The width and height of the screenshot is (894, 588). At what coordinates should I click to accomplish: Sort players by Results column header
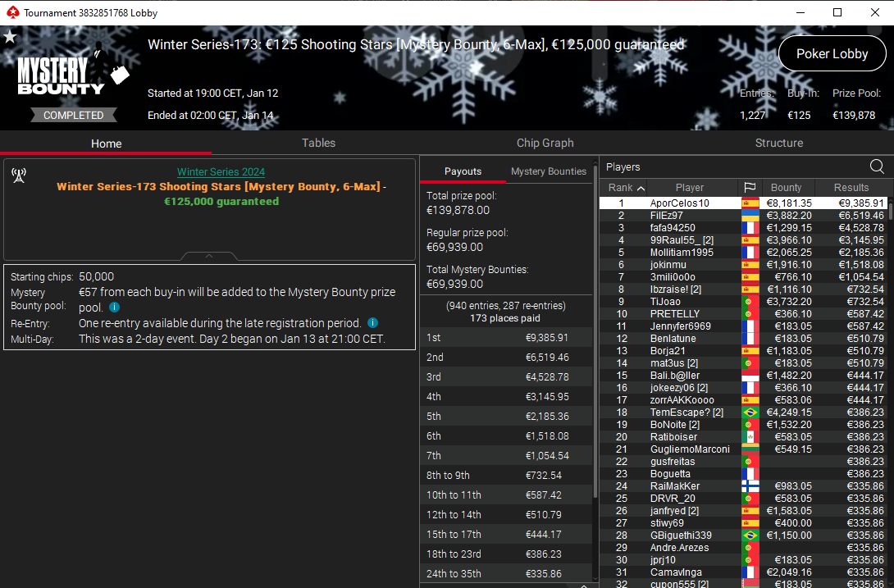(851, 187)
